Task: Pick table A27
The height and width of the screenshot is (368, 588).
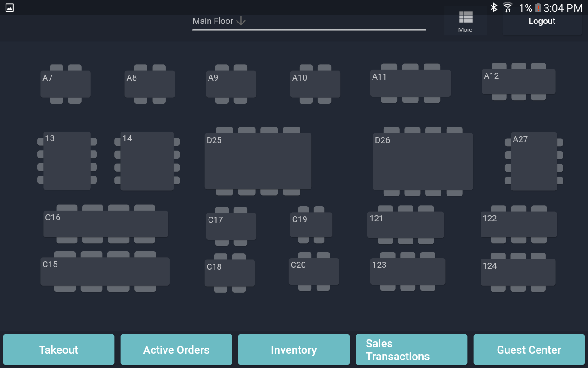Action: [534, 161]
